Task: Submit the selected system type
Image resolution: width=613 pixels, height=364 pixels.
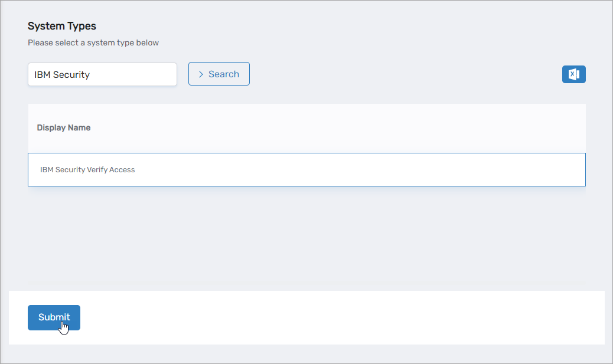Action: pyautogui.click(x=54, y=317)
